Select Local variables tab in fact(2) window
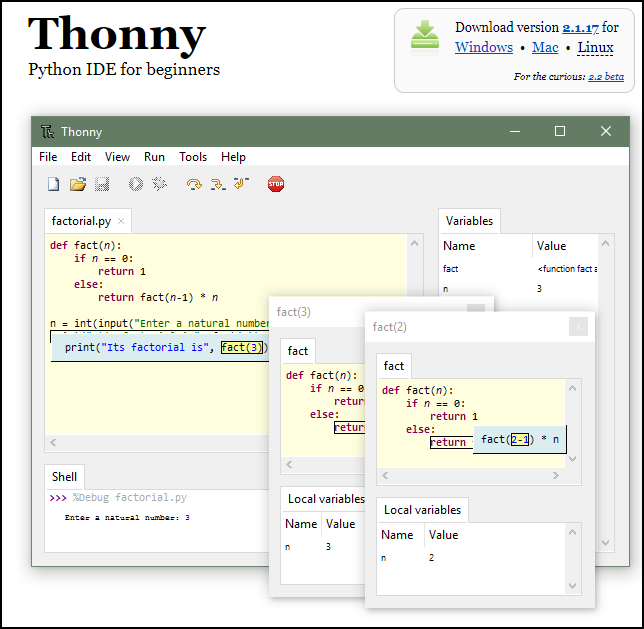 tap(423, 510)
